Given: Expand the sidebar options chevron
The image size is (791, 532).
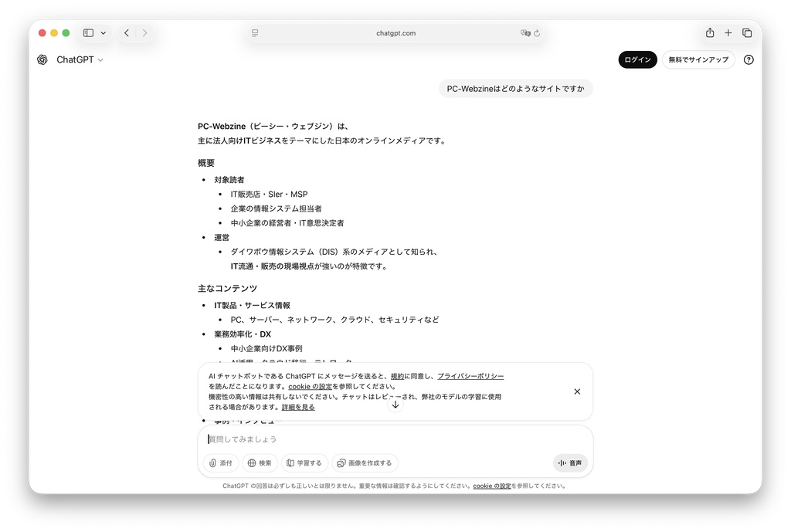Looking at the screenshot, I should (104, 33).
